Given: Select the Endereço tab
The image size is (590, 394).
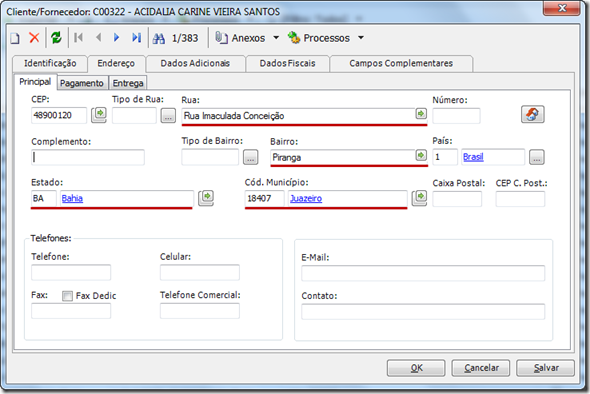Looking at the screenshot, I should [x=116, y=64].
